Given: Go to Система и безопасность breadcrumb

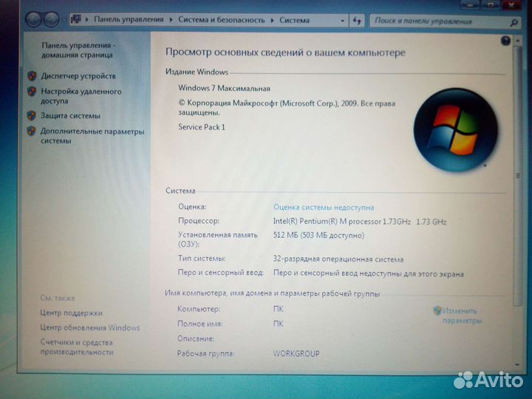Looking at the screenshot, I should tap(222, 20).
